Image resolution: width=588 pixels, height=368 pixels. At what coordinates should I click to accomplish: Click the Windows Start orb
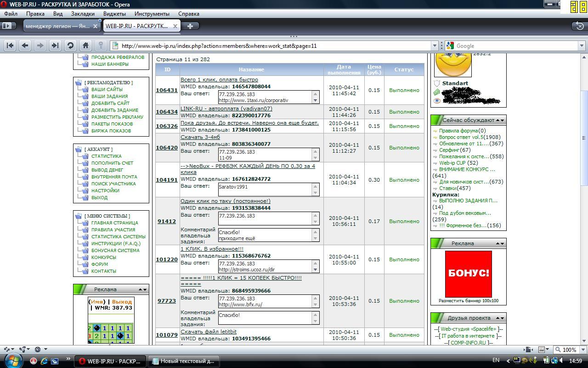click(x=12, y=360)
